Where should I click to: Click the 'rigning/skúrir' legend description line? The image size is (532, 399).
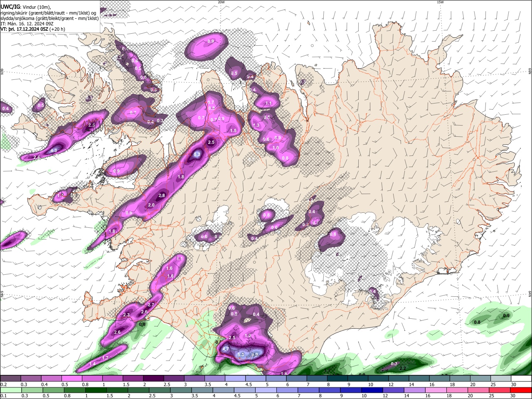[48, 13]
